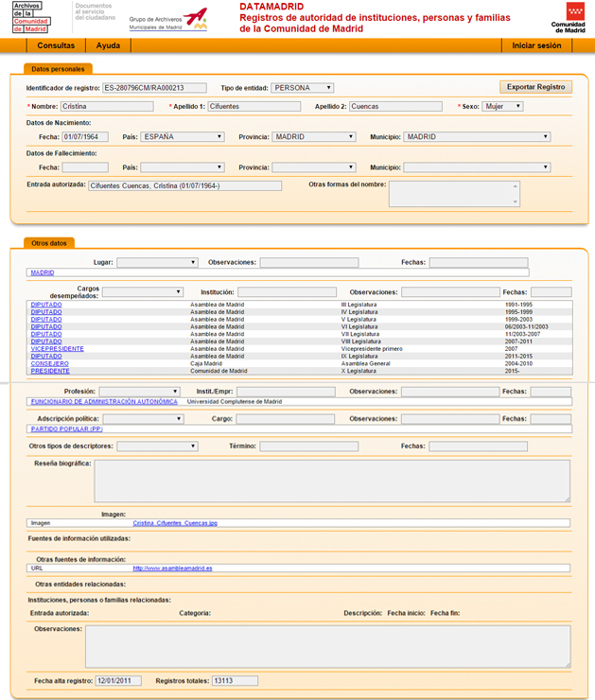Click the Identificador de registro field
This screenshot has height=700, width=595.
[x=154, y=88]
